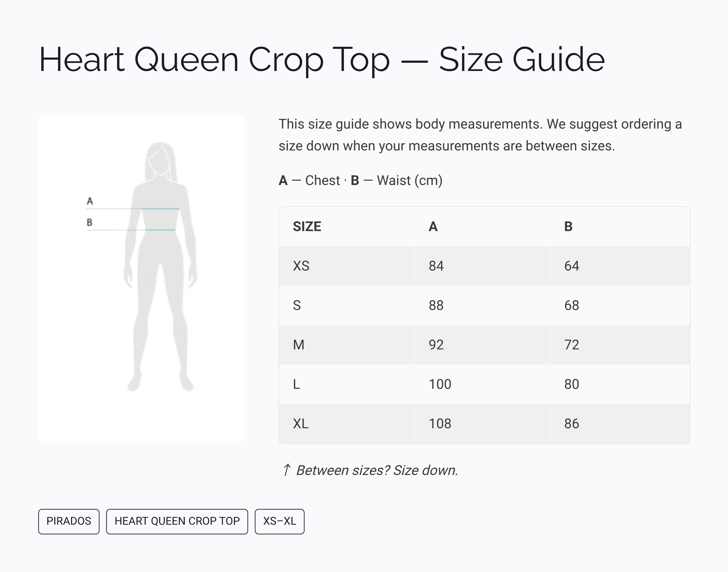728x572 pixels.
Task: Select the XS size row label
Action: [301, 266]
